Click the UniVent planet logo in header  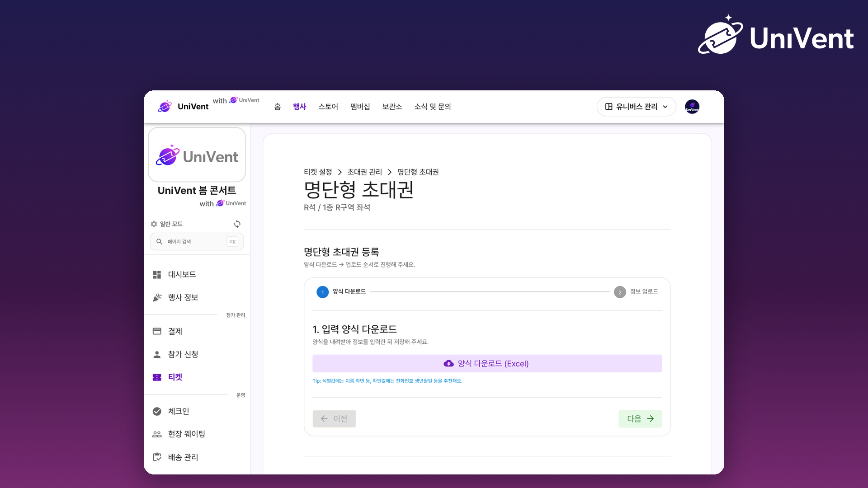(x=165, y=107)
